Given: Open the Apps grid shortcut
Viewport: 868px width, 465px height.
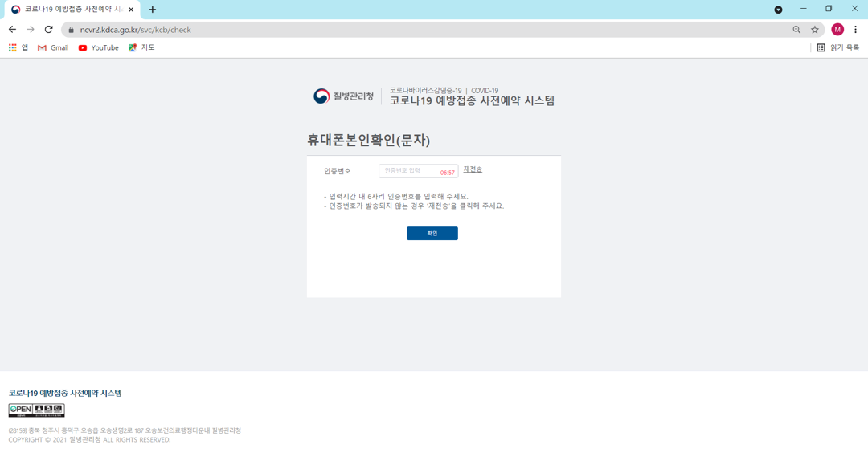Looking at the screenshot, I should (x=18, y=47).
